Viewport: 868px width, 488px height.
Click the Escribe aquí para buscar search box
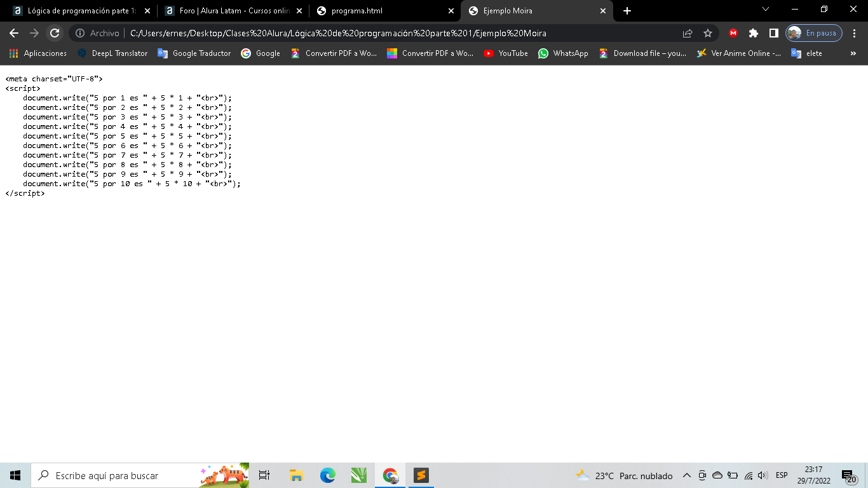click(140, 475)
